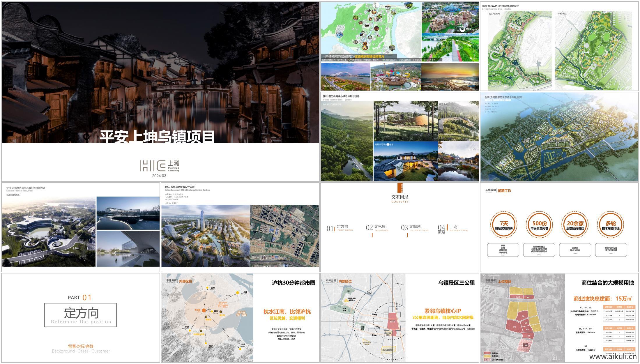The image size is (640, 364).
Task: Click the B3 plot label on the 上位规划 map
Action: (x=528, y=335)
